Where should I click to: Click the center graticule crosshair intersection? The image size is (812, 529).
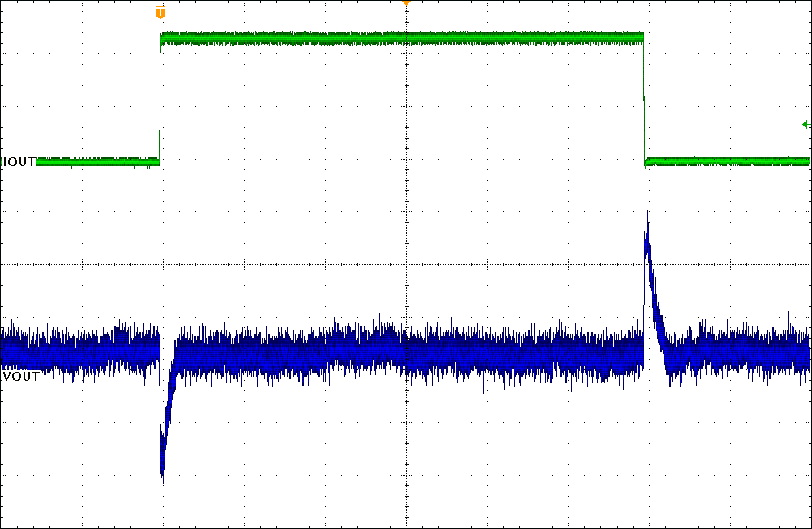406,264
